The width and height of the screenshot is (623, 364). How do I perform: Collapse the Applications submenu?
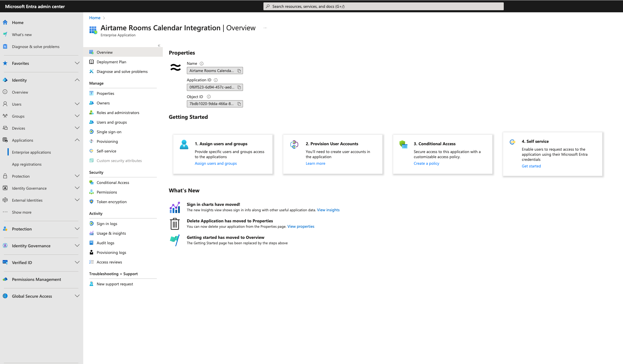(x=77, y=140)
